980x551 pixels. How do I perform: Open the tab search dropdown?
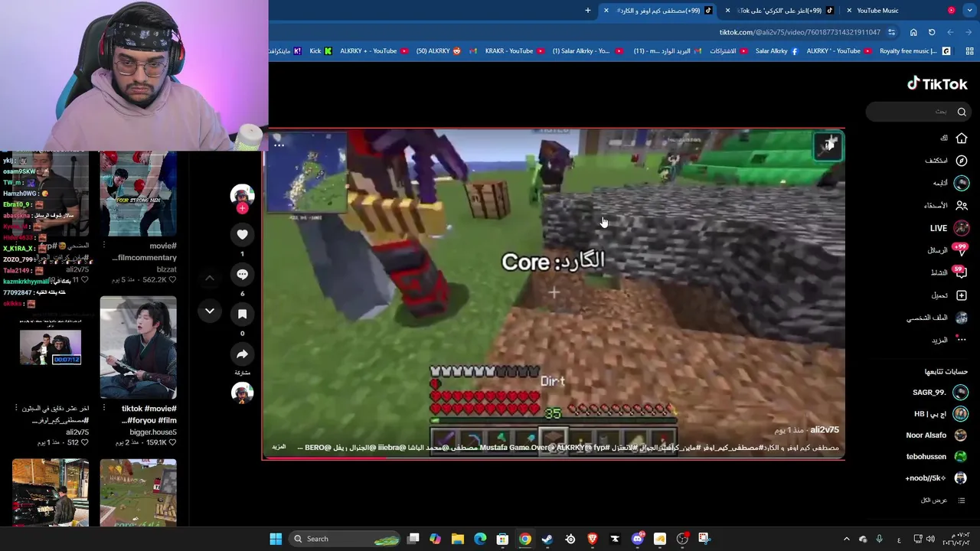pyautogui.click(x=969, y=11)
